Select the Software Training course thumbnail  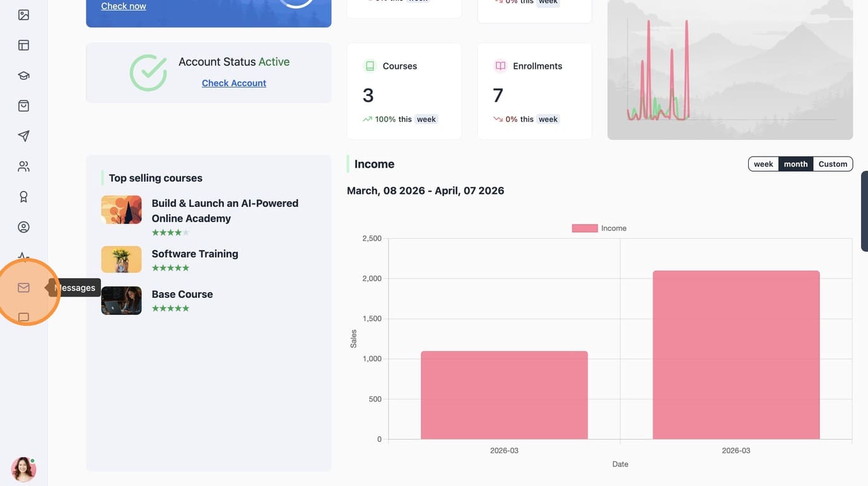point(121,259)
